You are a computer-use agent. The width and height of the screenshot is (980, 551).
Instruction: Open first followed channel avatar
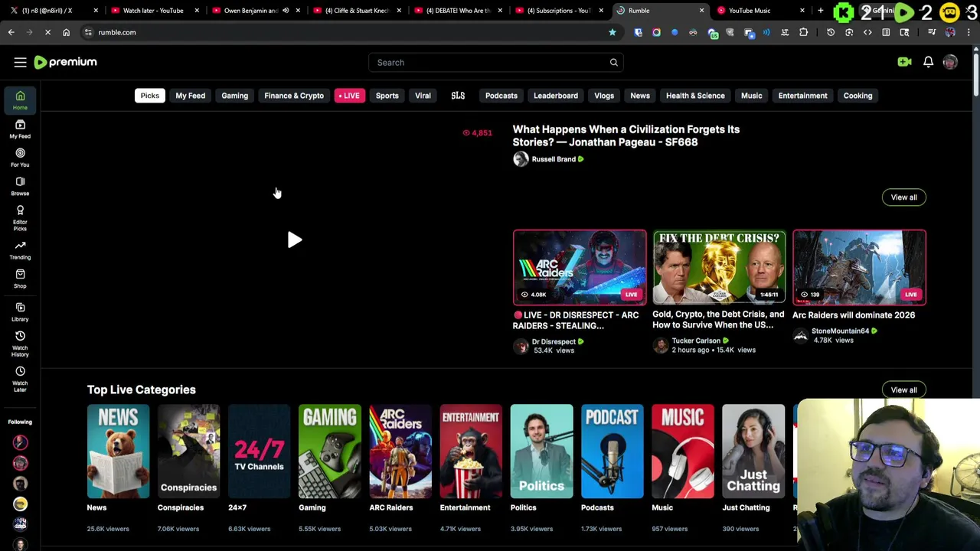coord(20,442)
